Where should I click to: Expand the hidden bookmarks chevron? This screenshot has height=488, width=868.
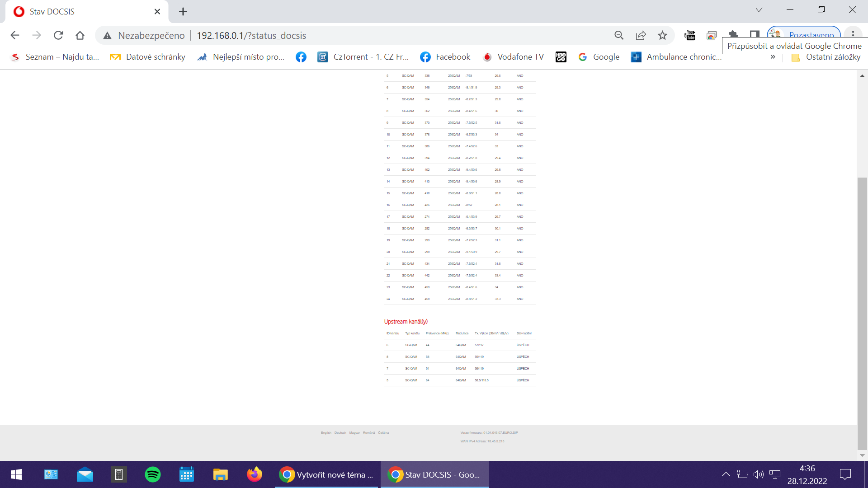click(x=773, y=57)
